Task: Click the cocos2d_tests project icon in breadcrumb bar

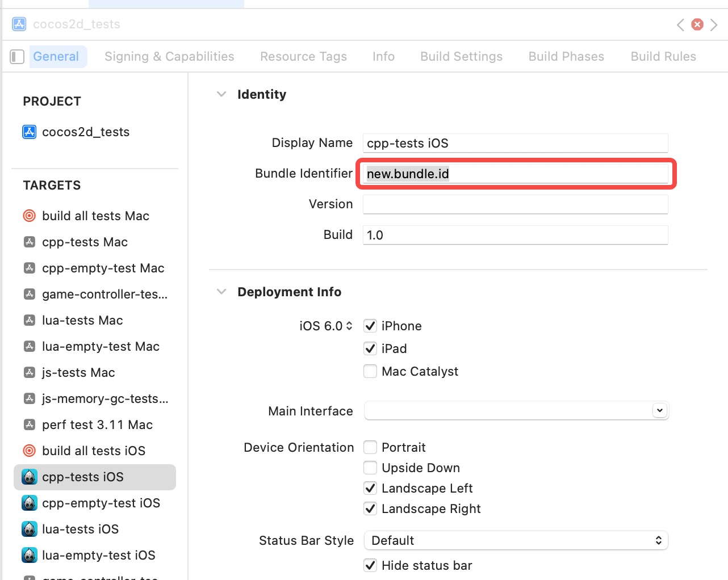Action: pyautogui.click(x=19, y=24)
